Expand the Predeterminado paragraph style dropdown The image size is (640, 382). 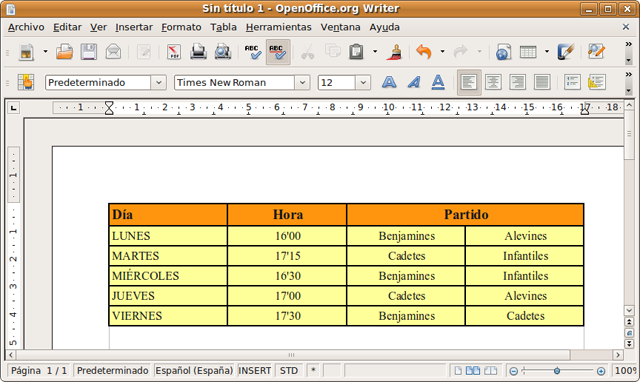158,82
